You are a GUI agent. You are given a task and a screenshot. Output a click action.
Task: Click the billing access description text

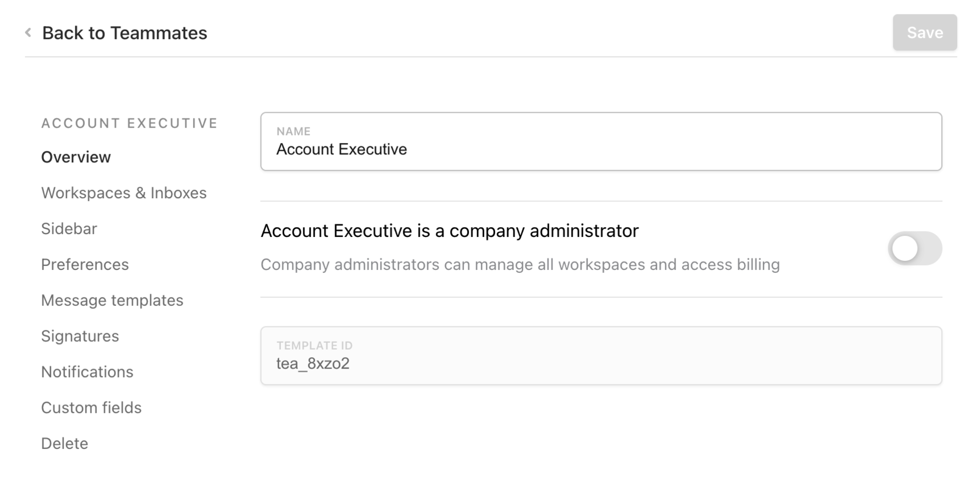tap(520, 265)
